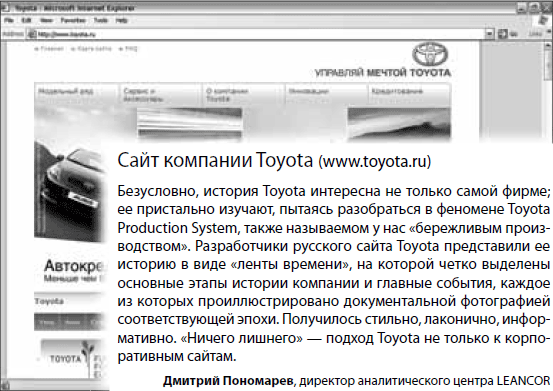Click the Go arrow button
The image size is (553, 391).
pos(503,34)
